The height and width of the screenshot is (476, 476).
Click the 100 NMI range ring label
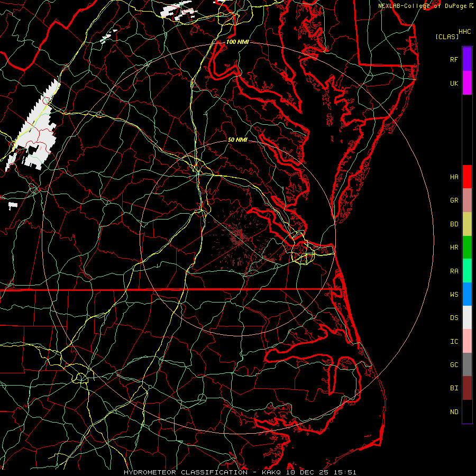237,42
